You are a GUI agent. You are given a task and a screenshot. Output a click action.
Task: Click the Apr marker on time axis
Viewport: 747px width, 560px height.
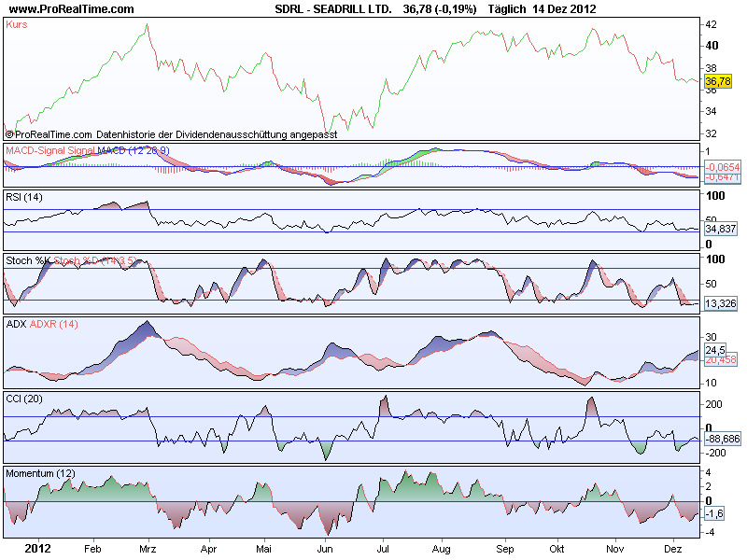pyautogui.click(x=208, y=549)
